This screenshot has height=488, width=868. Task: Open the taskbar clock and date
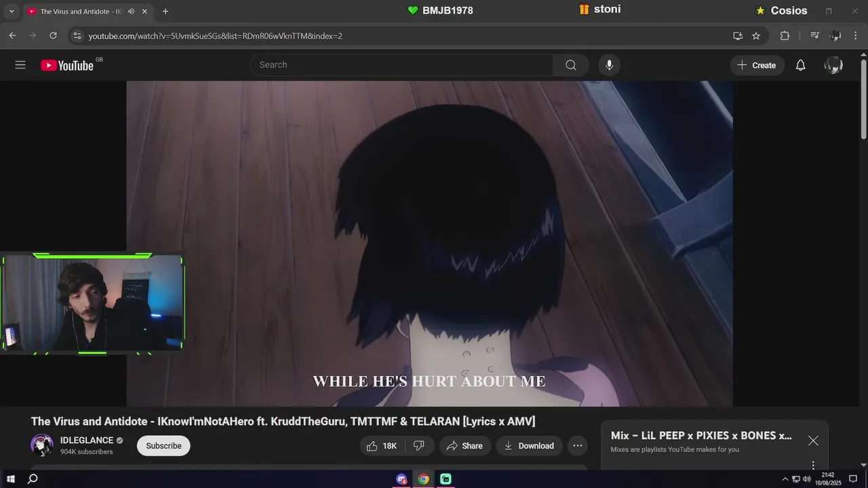828,479
